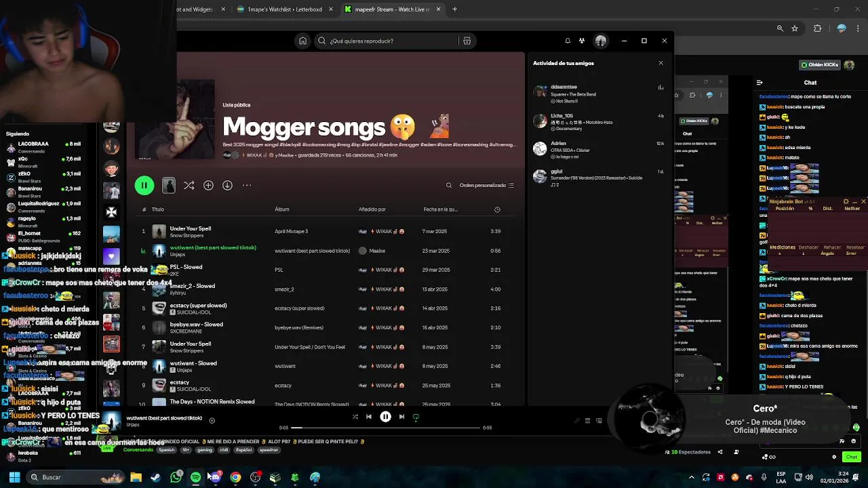Open Chrome extensions puzzle icon
Screen dimensions: 868x488
pos(817,28)
